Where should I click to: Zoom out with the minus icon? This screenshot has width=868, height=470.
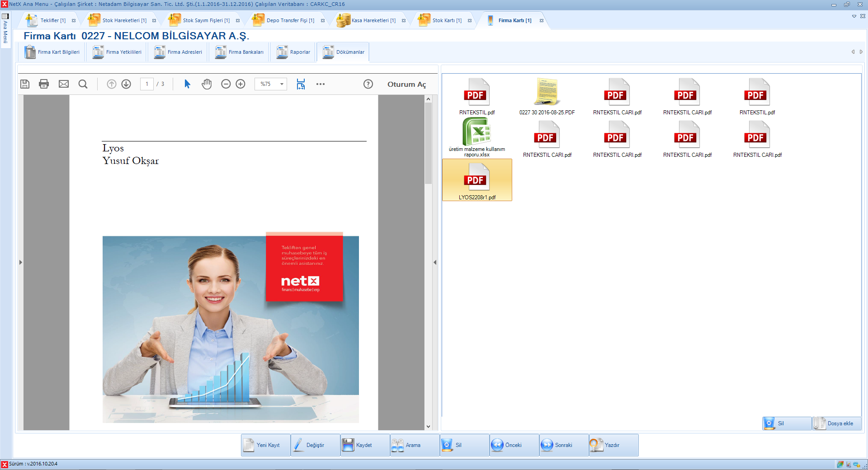[226, 84]
